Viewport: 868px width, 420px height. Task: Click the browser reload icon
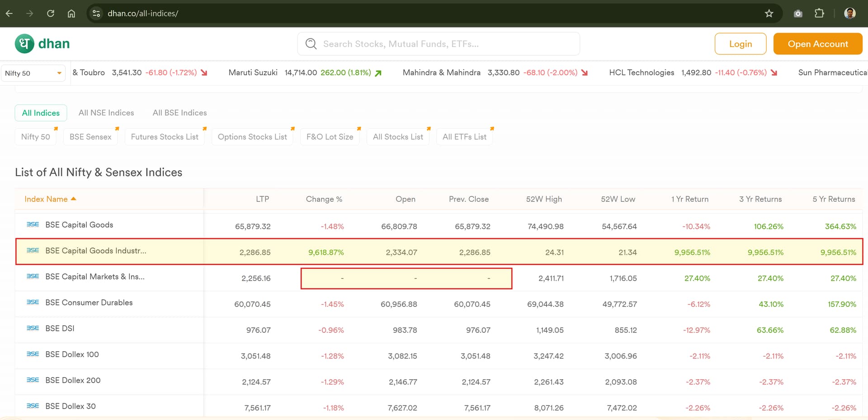tap(51, 14)
